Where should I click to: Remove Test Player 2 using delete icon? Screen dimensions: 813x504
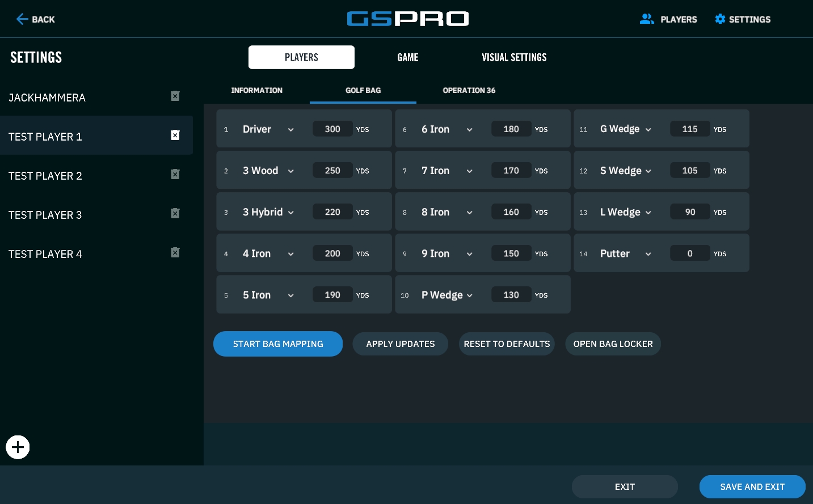click(x=175, y=175)
